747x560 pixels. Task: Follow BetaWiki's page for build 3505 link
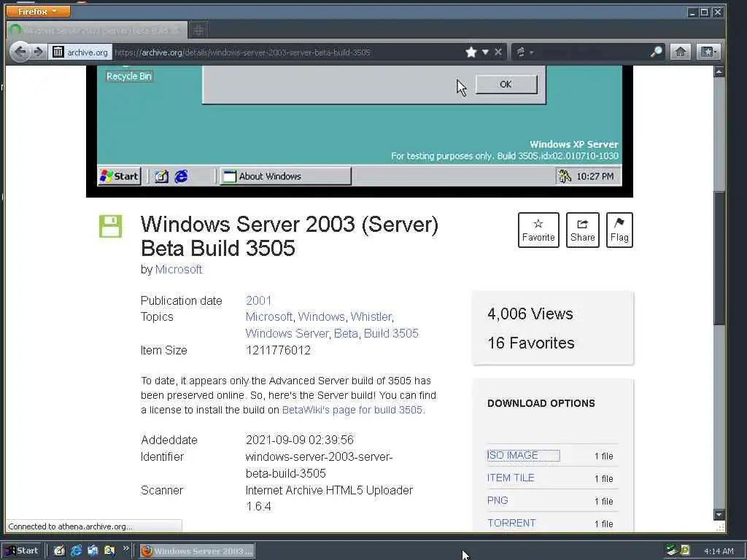coord(352,410)
